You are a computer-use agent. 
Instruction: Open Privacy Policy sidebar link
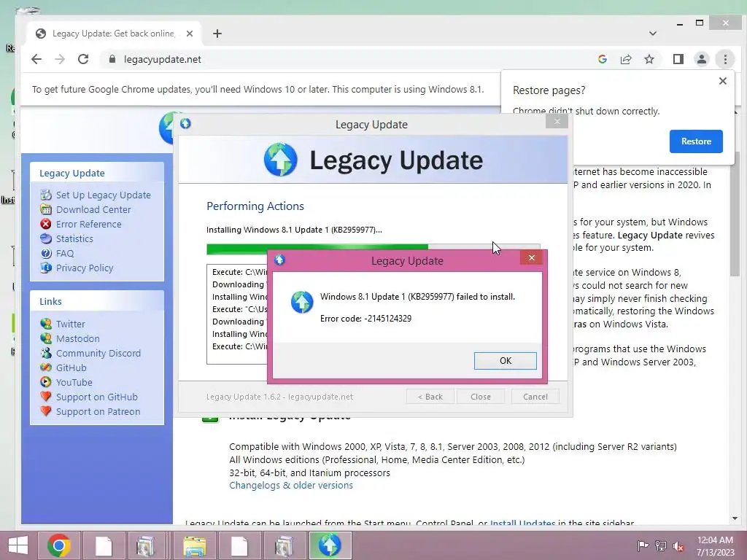[x=85, y=268]
